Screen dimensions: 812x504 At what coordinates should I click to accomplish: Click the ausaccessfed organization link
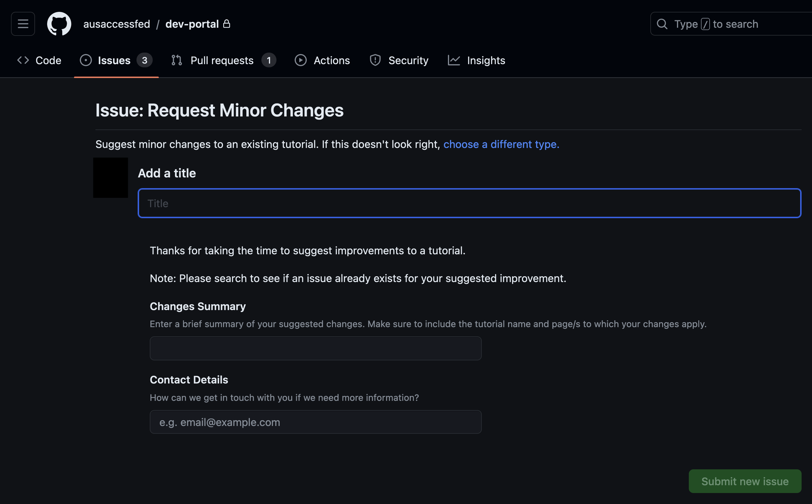(117, 24)
